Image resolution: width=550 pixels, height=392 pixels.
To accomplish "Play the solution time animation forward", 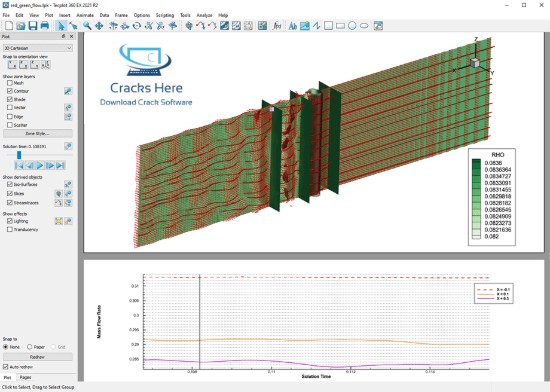I will pyautogui.click(x=40, y=165).
